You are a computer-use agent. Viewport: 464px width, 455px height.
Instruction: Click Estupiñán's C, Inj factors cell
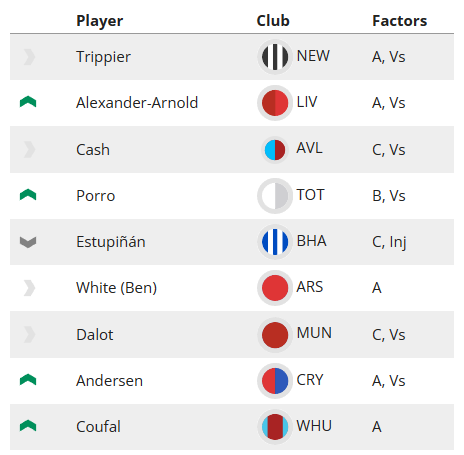[389, 242]
